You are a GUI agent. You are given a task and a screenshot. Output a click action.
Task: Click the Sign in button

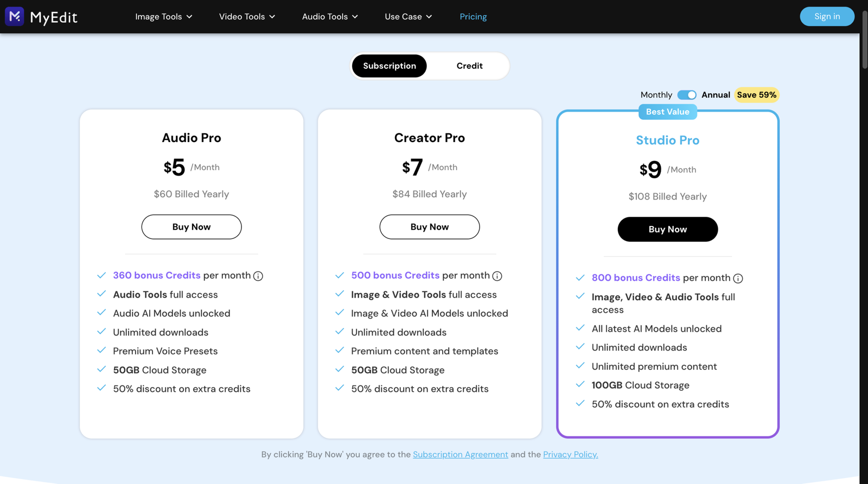click(827, 16)
